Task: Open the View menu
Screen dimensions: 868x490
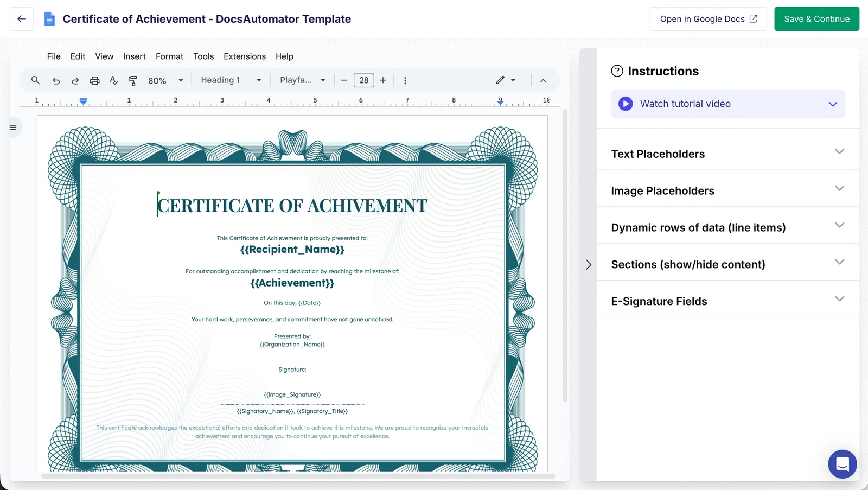Action: tap(104, 56)
